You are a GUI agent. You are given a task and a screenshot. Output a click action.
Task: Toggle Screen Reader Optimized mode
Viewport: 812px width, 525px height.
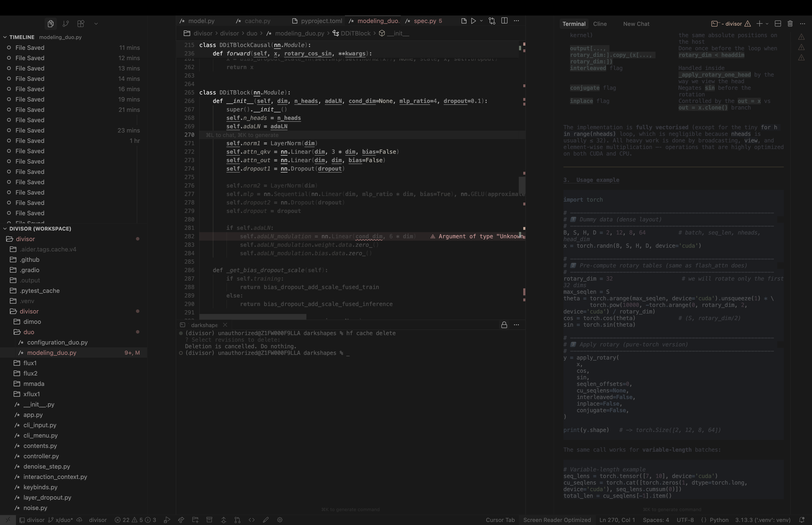coord(557,520)
